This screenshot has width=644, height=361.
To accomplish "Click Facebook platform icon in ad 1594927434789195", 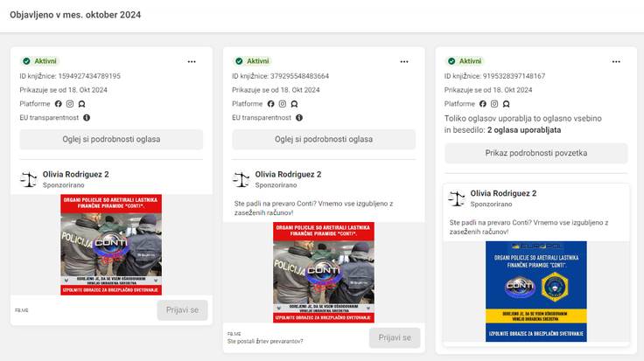I will tap(59, 104).
